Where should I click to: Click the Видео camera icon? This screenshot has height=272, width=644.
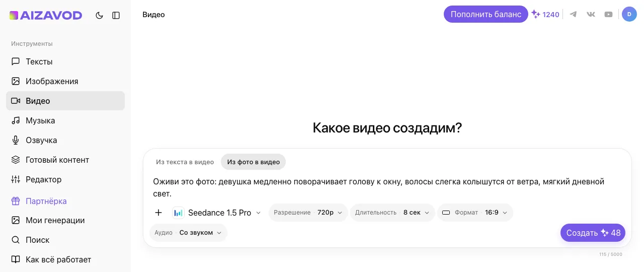16,101
